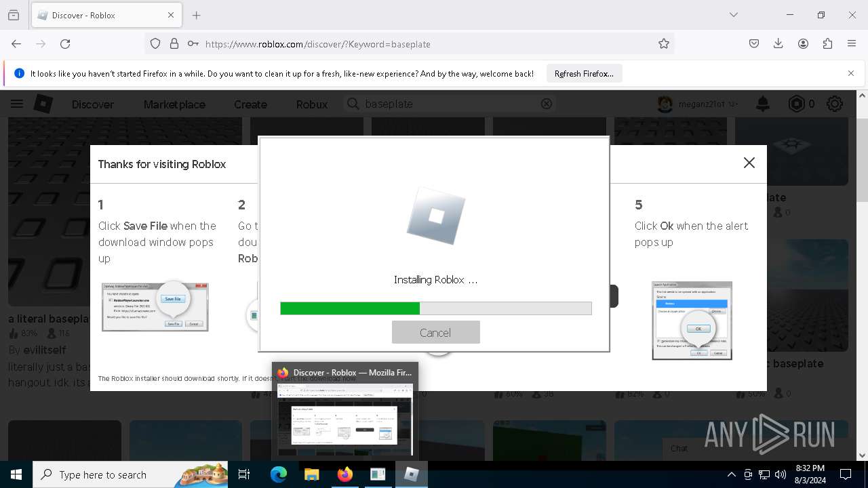Close the Discover - Roblox tab

coord(171,15)
